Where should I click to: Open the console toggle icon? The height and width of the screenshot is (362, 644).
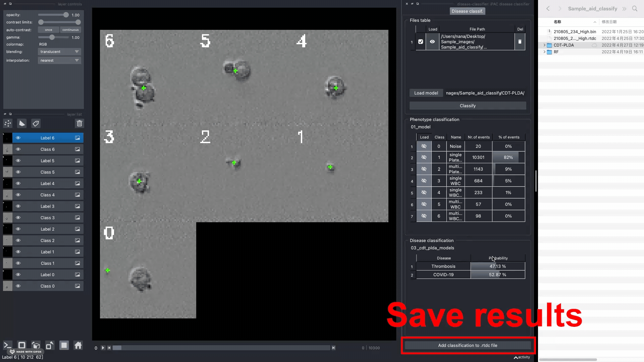tap(7, 345)
